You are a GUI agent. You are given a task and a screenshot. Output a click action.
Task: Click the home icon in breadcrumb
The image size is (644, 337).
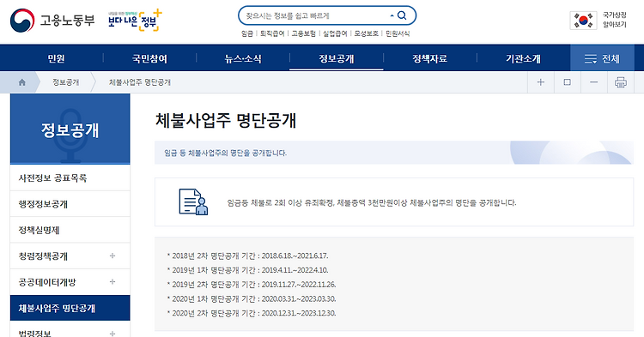click(x=22, y=82)
